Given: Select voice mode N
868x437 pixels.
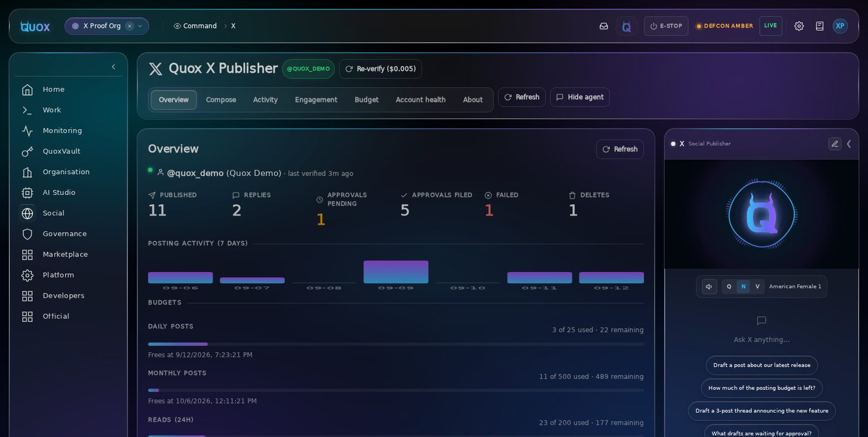Looking at the screenshot, I should click(x=743, y=287).
